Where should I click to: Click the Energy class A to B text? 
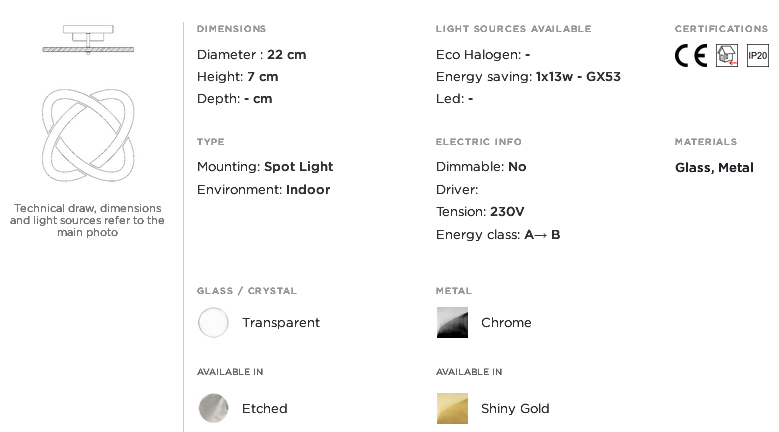(x=498, y=235)
